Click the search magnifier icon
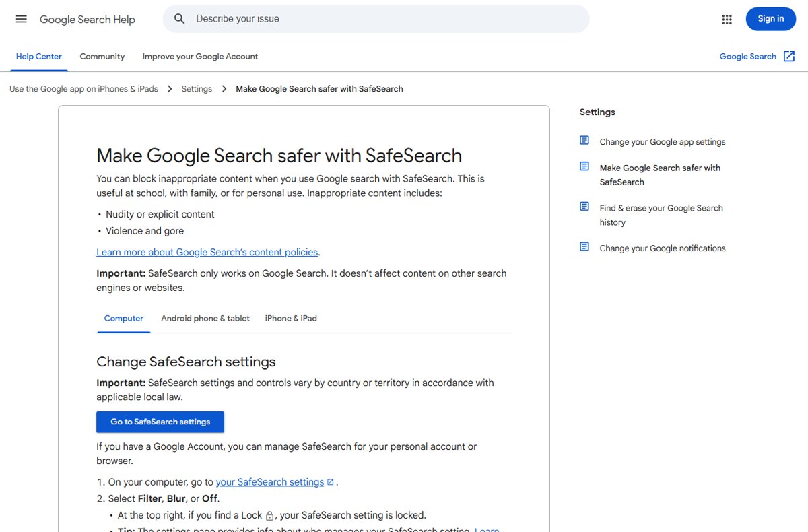808x532 pixels. tap(180, 19)
